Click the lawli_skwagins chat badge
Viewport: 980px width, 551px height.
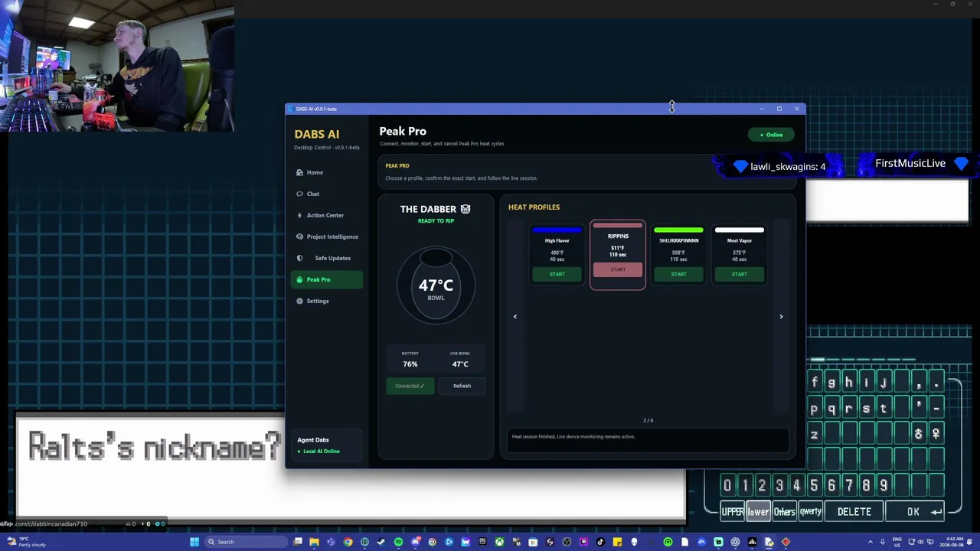(780, 166)
